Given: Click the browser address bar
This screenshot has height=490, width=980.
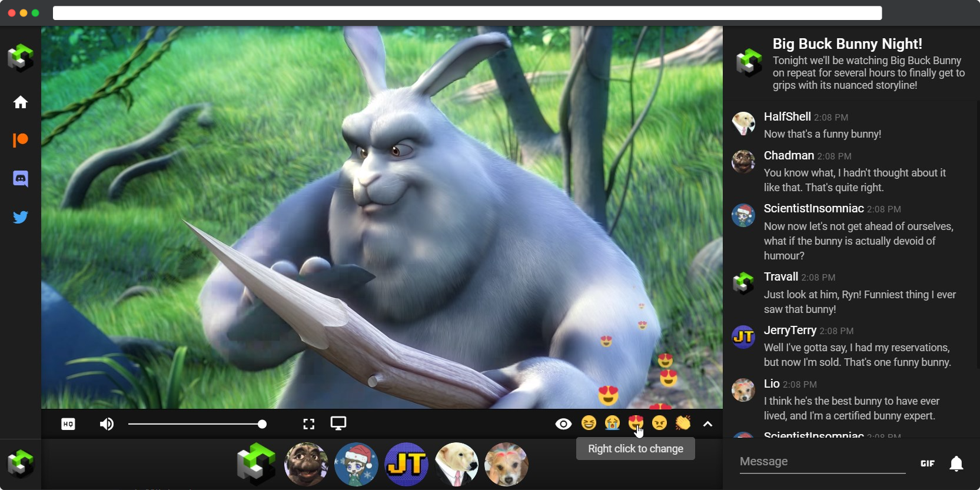Looking at the screenshot, I should [x=467, y=13].
